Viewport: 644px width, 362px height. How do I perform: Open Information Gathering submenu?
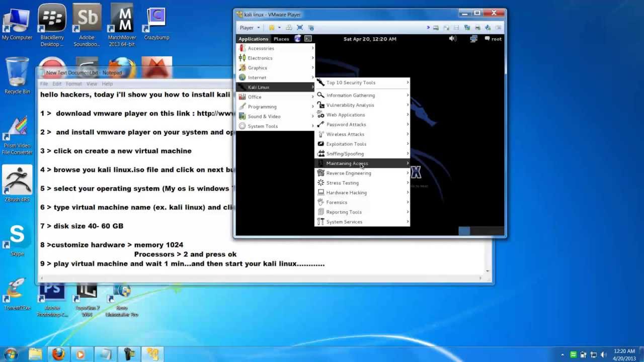[x=363, y=95]
